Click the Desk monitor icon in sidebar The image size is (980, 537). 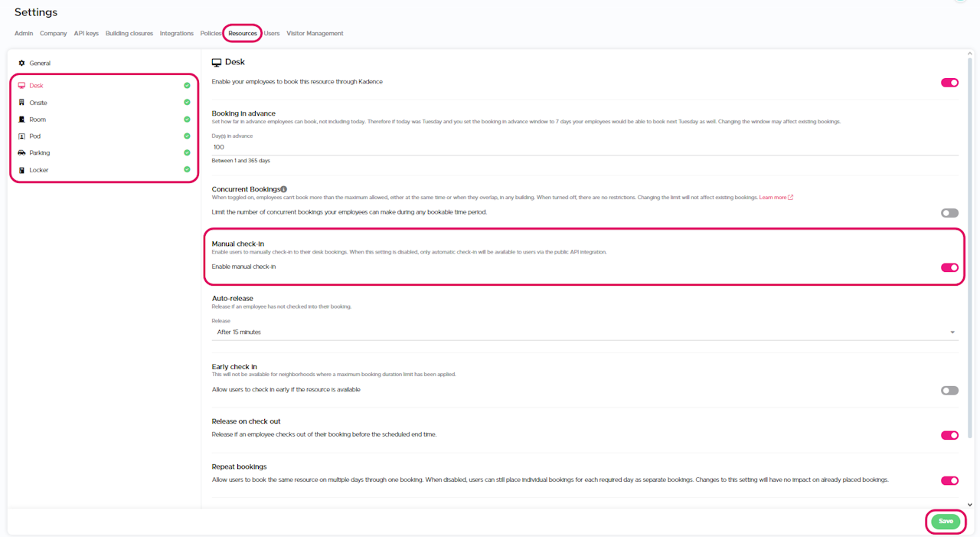click(21, 86)
